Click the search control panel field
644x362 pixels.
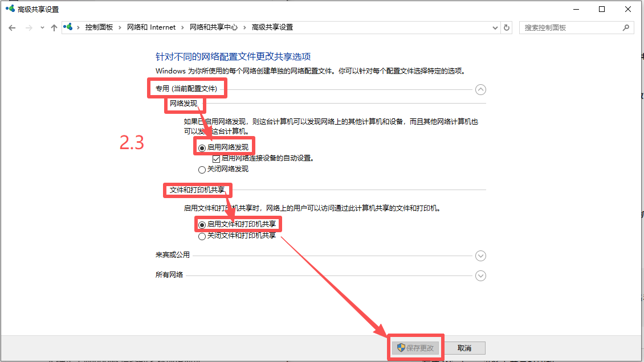577,27
